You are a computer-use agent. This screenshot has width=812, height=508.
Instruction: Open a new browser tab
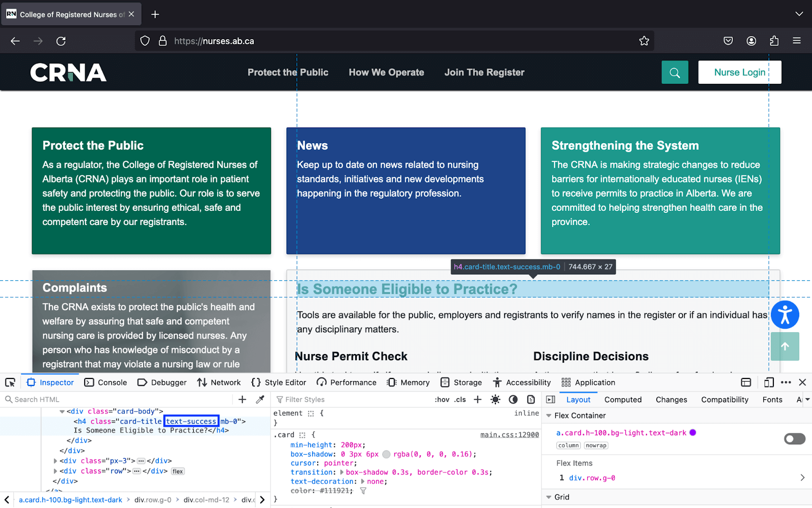point(155,14)
